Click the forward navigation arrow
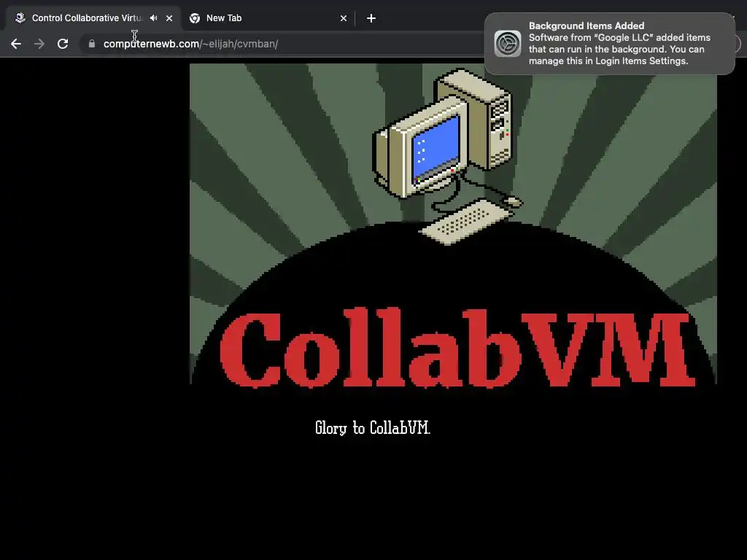The height and width of the screenshot is (560, 747). (39, 44)
